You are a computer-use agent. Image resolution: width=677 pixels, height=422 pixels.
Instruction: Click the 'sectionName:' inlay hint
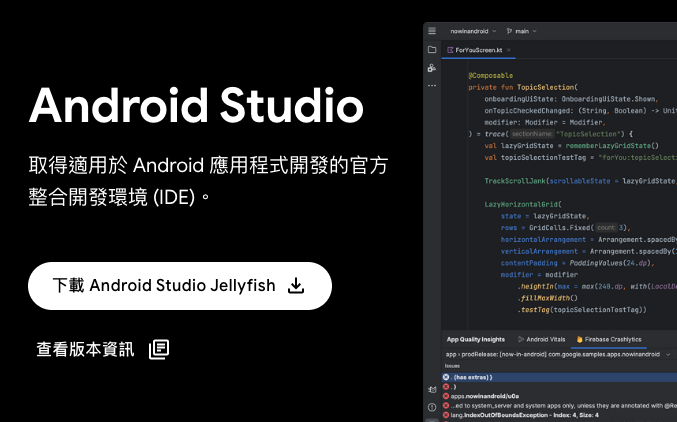pyautogui.click(x=531, y=134)
